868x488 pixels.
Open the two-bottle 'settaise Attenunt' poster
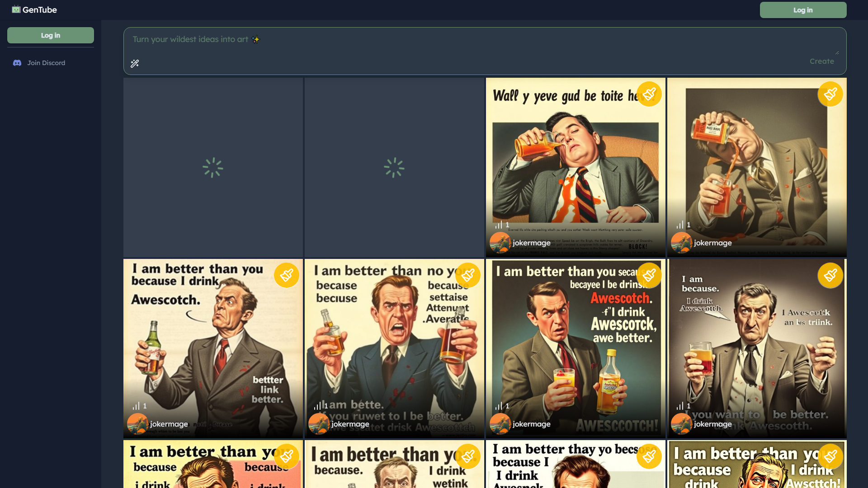[x=394, y=348]
